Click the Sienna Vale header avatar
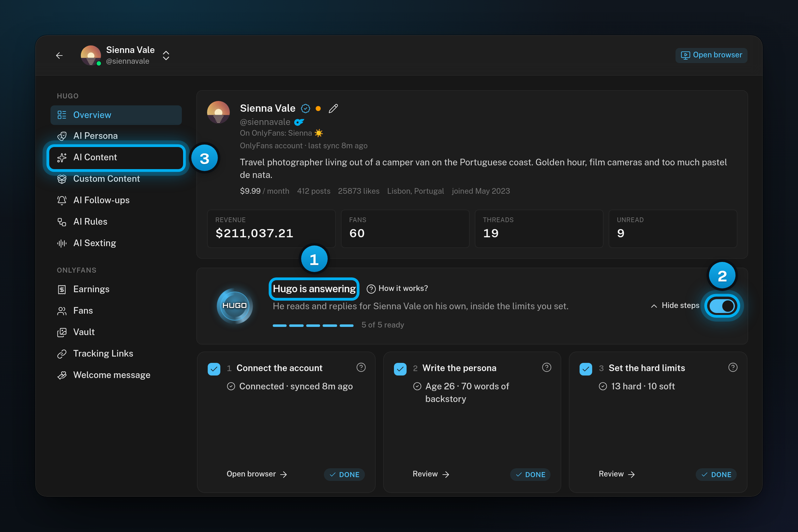Image resolution: width=798 pixels, height=532 pixels. [91, 55]
